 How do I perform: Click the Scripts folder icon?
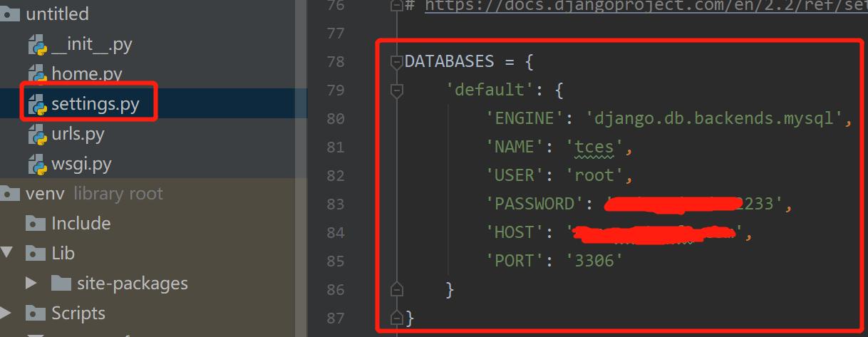(x=36, y=313)
